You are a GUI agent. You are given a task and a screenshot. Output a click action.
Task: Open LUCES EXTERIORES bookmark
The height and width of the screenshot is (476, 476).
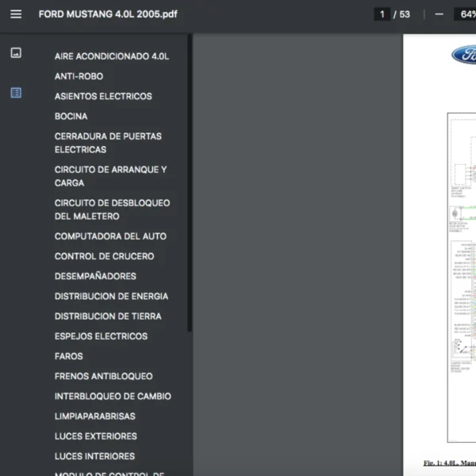(x=96, y=436)
